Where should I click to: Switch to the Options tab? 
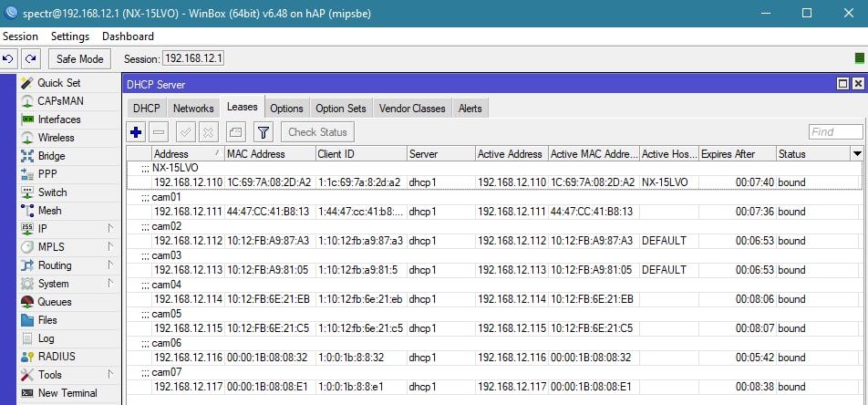pyautogui.click(x=286, y=109)
